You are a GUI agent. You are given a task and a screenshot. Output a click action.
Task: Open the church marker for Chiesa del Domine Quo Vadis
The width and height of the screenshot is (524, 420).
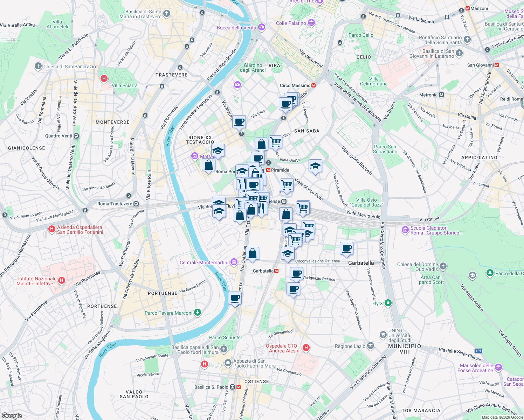pos(442,266)
